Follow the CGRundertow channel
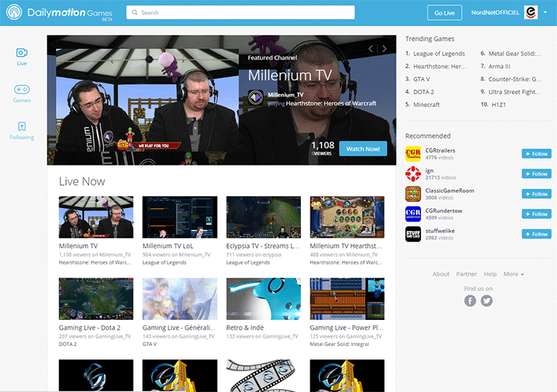Screen dimensions: 557x392 536,214
